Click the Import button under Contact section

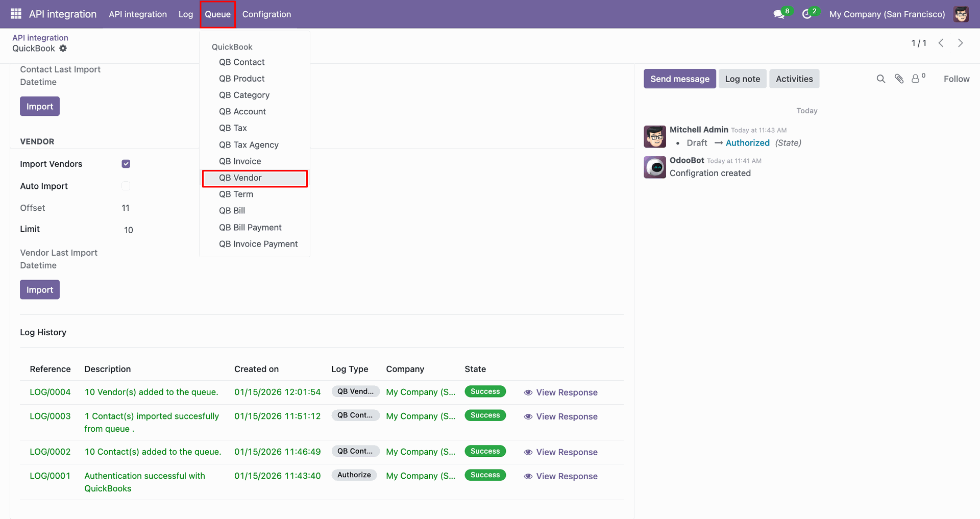click(40, 106)
